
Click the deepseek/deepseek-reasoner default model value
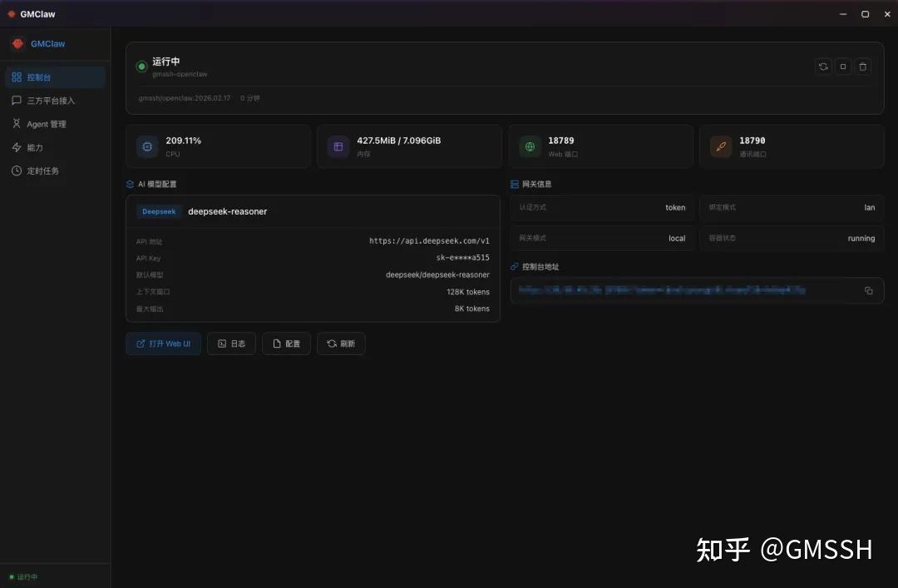[437, 275]
